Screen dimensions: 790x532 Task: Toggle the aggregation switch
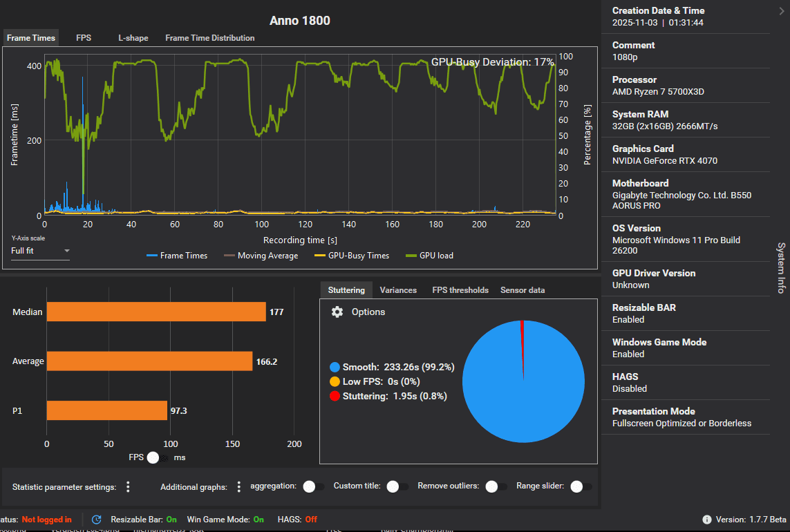pos(313,486)
